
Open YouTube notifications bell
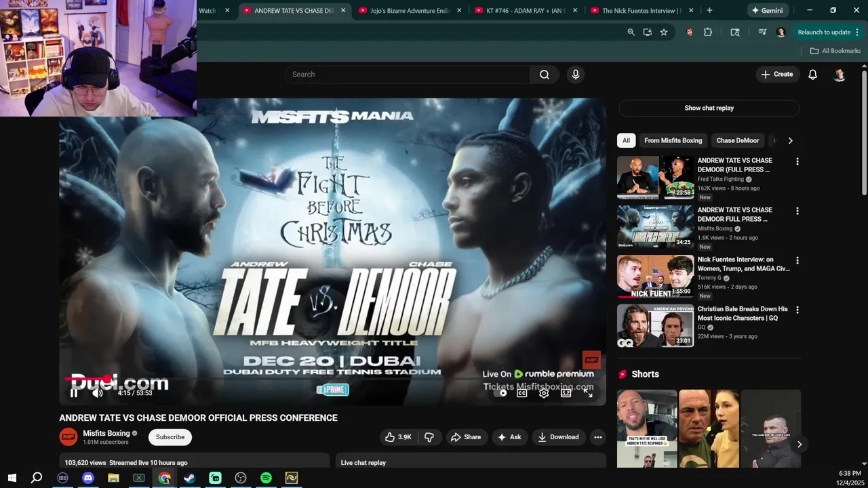[812, 75]
